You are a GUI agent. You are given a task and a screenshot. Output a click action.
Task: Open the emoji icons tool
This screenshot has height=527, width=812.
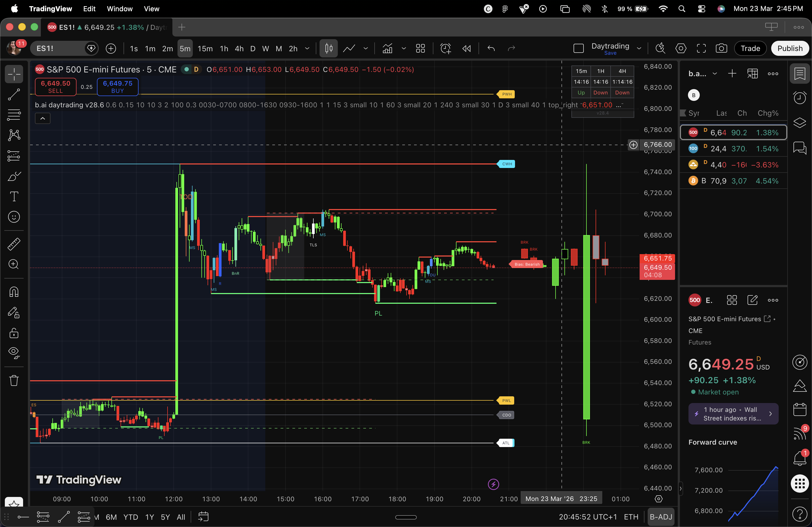14,217
